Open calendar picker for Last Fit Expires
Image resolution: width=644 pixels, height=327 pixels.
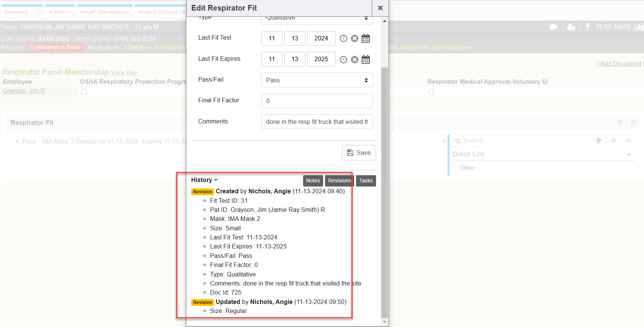(365, 60)
